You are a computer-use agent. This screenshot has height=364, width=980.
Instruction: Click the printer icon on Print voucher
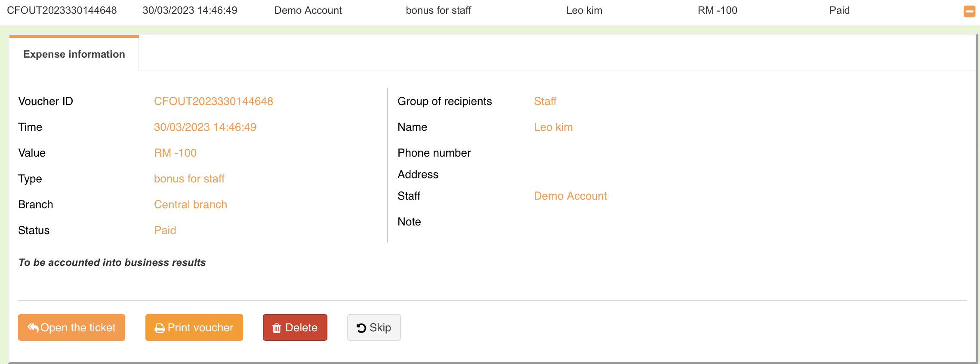coord(160,328)
